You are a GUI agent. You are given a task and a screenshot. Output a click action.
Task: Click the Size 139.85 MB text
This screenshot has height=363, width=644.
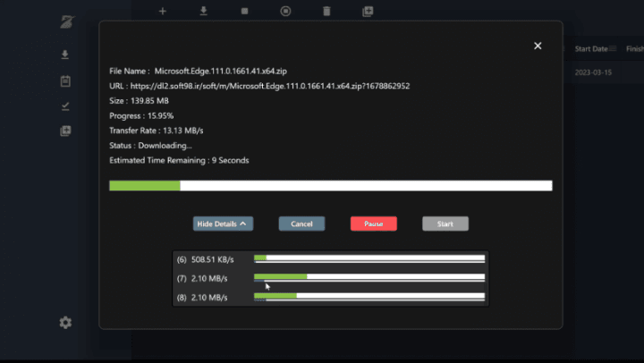139,101
